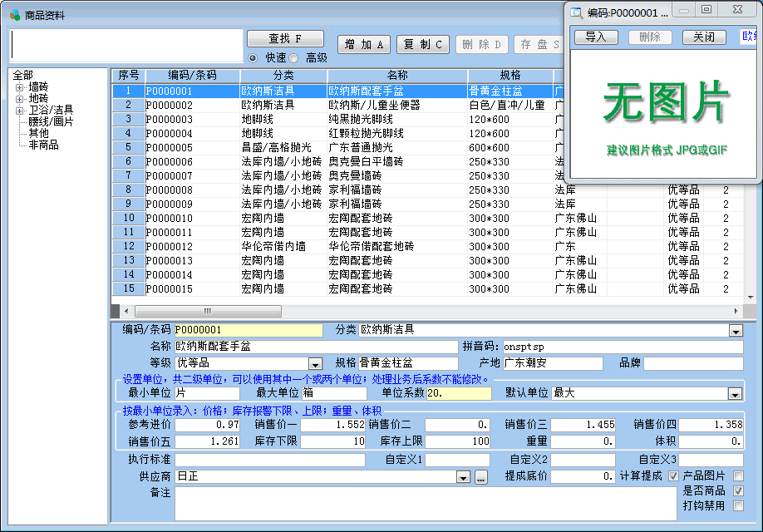Image resolution: width=763 pixels, height=532 pixels.
Task: Select the 高级 search mode radio button
Action: [x=294, y=58]
